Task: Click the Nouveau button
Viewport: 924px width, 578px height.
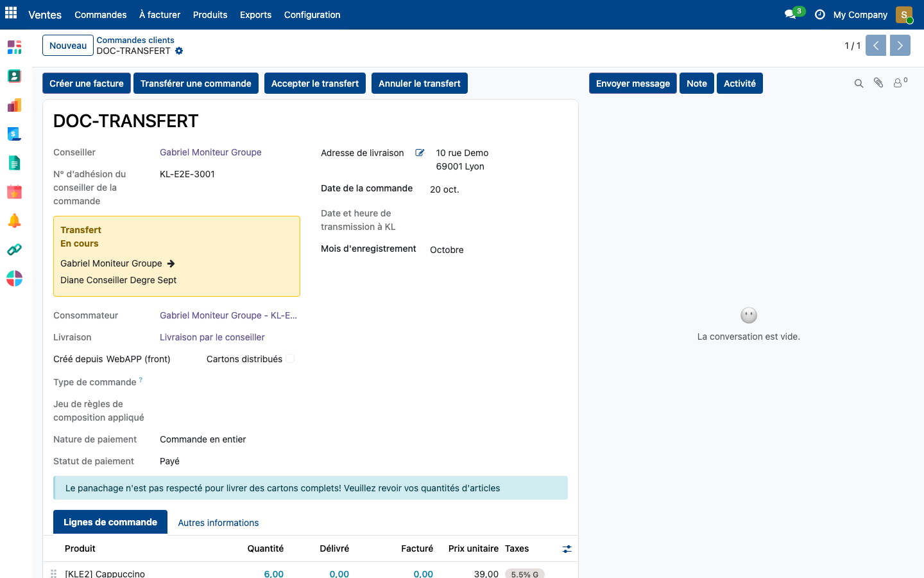Action: tap(68, 46)
